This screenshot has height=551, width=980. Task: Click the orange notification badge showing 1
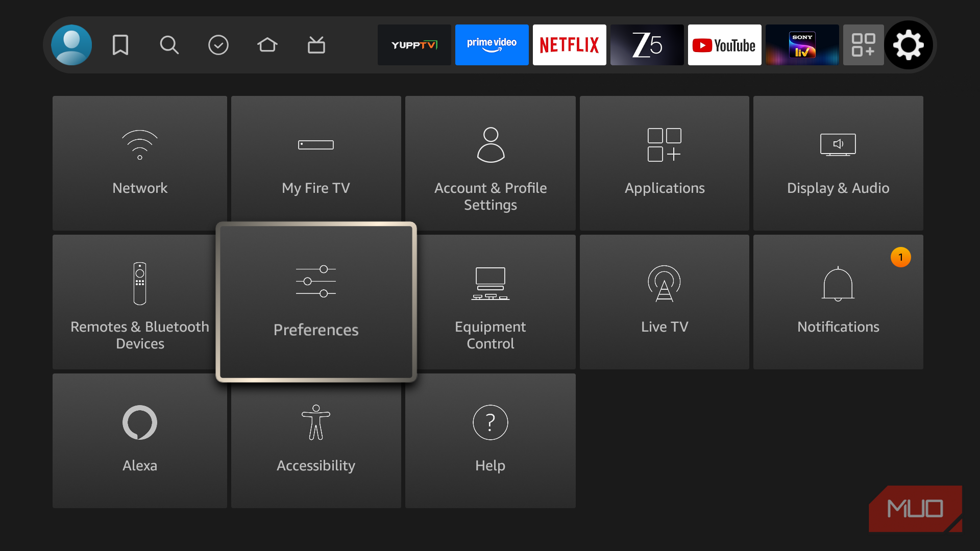pos(901,257)
